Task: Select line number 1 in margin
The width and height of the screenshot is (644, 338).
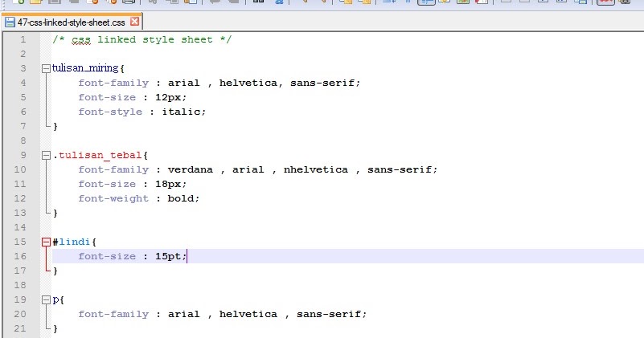Action: pyautogui.click(x=23, y=39)
